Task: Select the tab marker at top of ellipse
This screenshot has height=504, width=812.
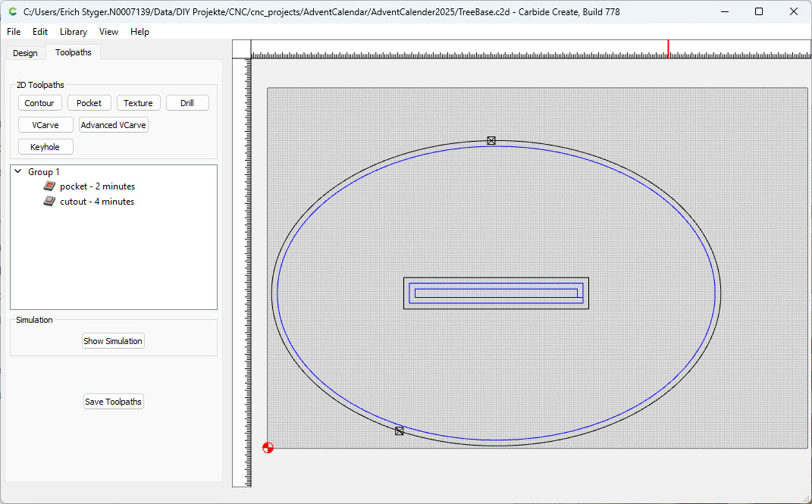Action: coord(491,141)
